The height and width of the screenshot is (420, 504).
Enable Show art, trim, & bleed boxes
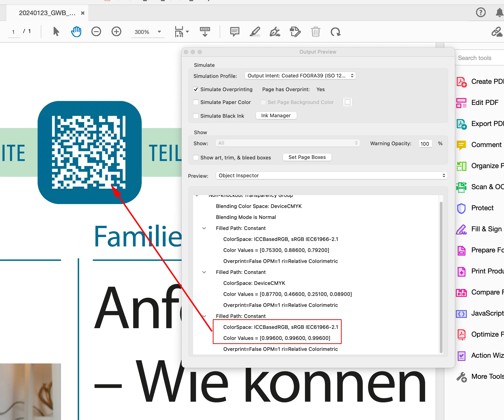196,158
